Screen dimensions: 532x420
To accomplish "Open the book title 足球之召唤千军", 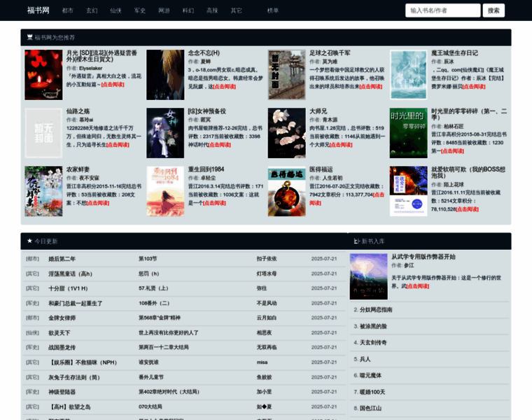I will [330, 53].
